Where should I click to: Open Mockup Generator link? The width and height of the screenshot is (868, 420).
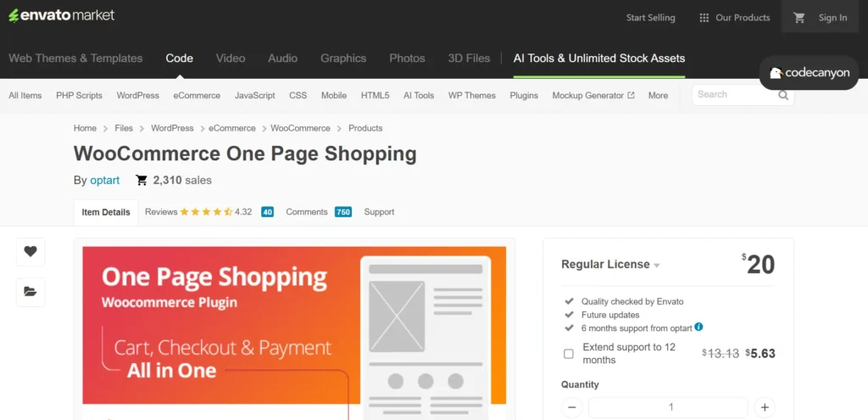588,95
